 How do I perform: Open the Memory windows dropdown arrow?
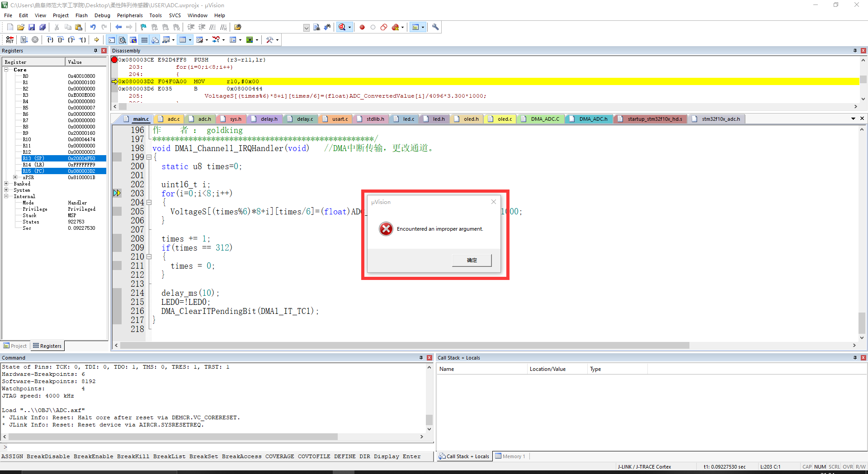pos(190,40)
